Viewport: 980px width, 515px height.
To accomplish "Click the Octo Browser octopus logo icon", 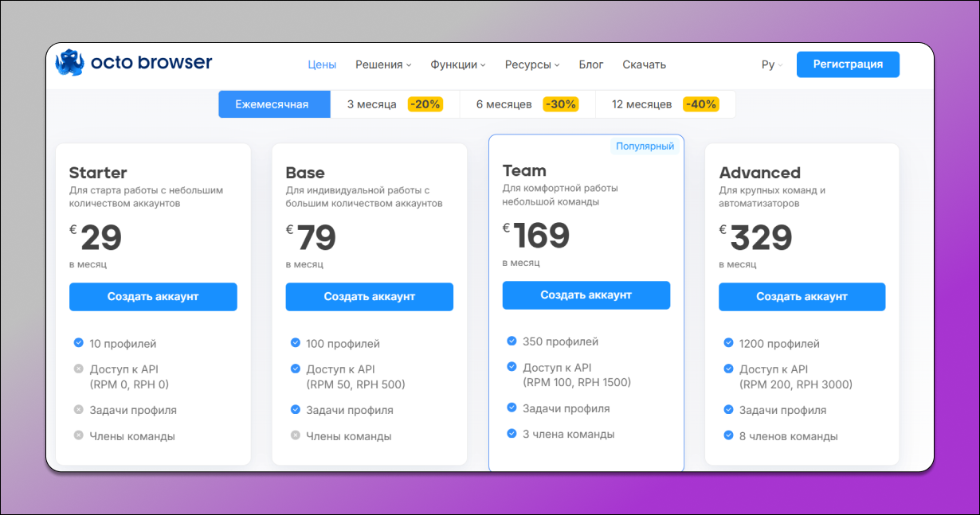I will (x=69, y=63).
